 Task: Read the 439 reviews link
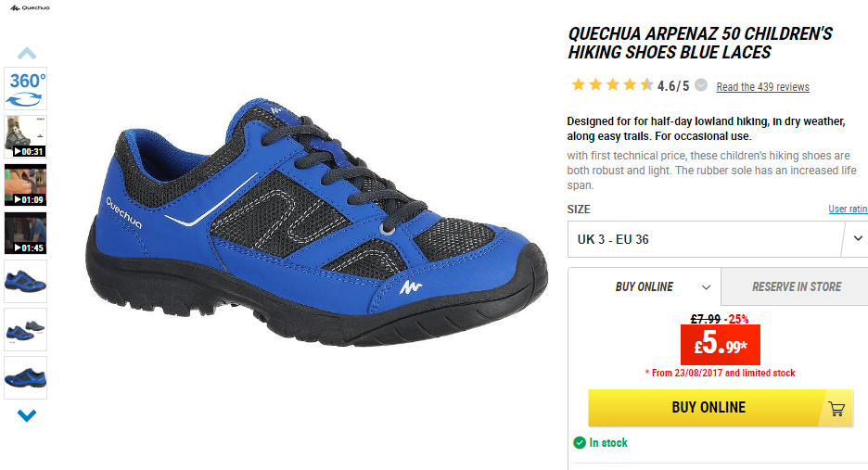click(762, 87)
